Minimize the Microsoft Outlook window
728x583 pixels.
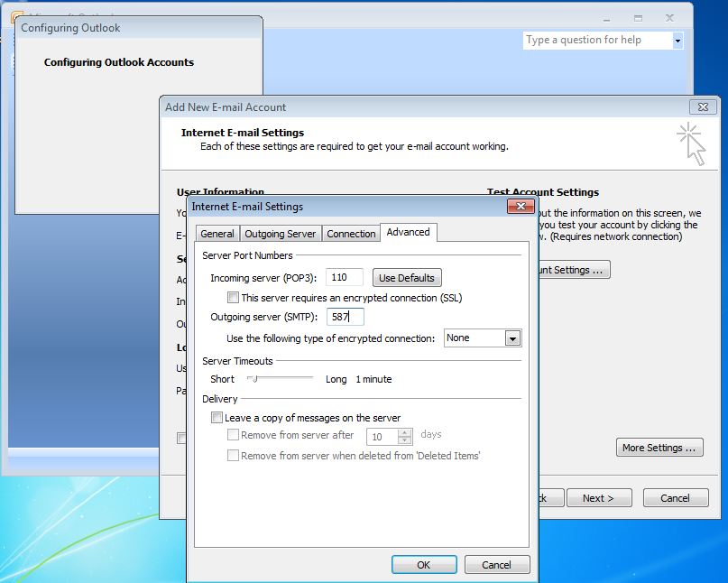(607, 19)
